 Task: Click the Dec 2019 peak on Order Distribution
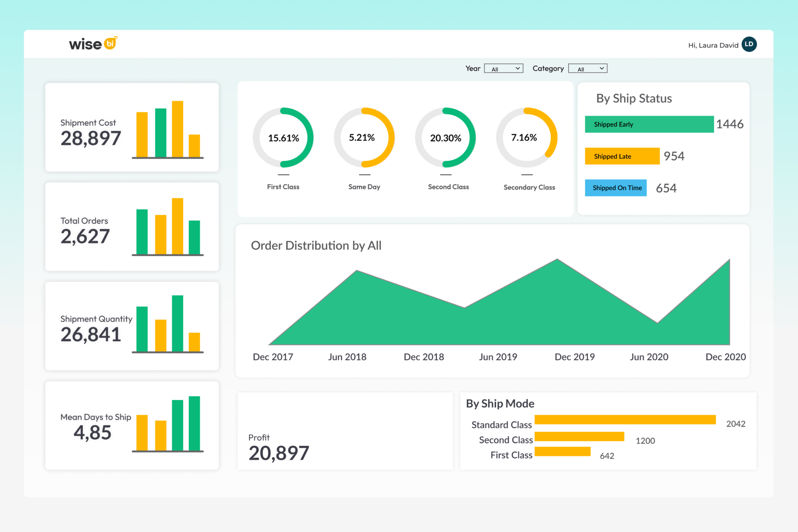(x=558, y=259)
